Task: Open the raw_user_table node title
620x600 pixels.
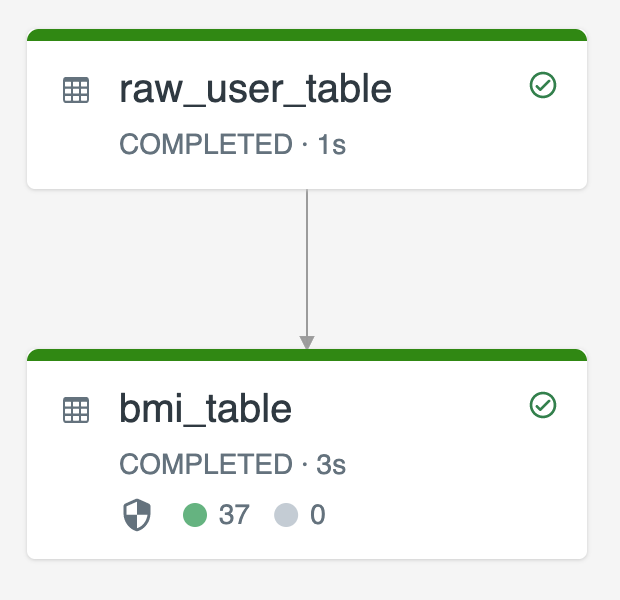Action: point(255,89)
